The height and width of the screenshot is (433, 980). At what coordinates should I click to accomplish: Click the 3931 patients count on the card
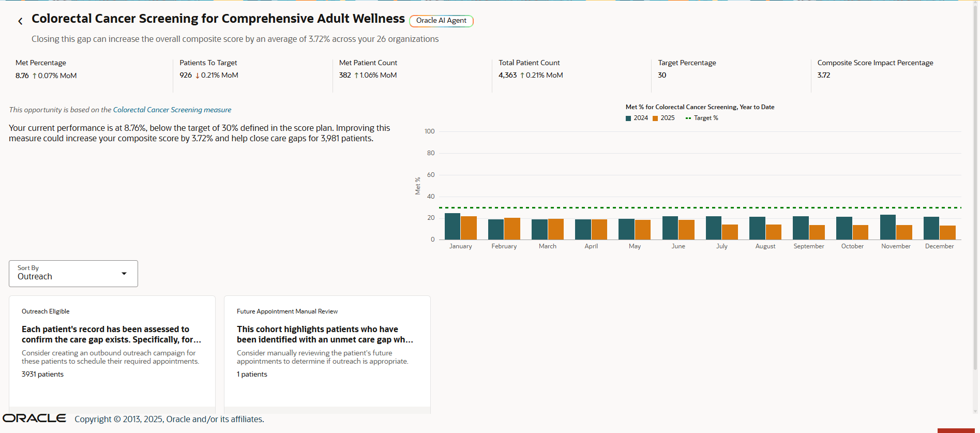coord(42,374)
